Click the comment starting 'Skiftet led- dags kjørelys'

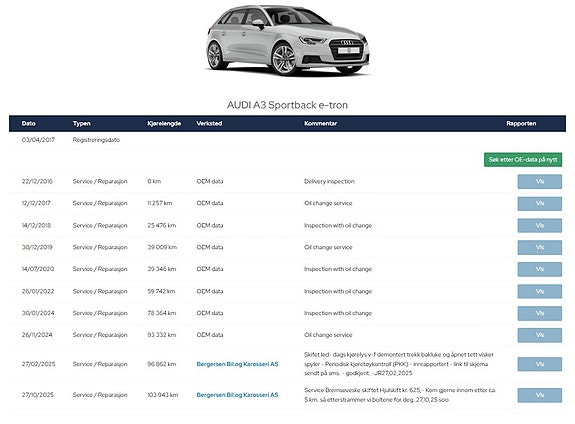tap(399, 364)
